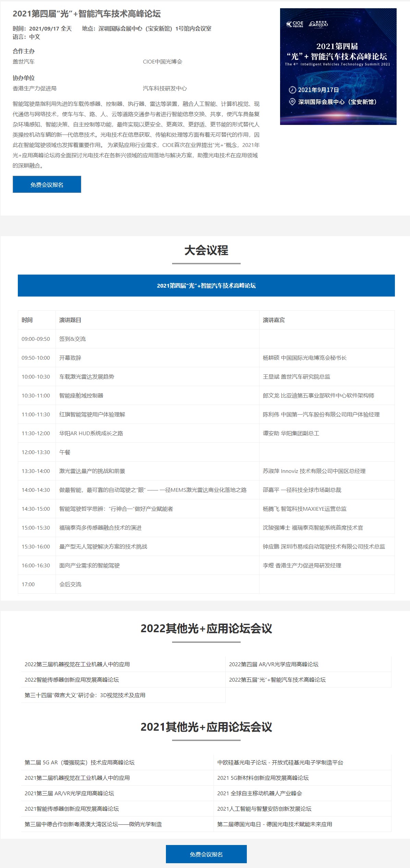Open 2021智能传感器创新应用发展高峰论坛 link
Screen dimensions: 410x868
(72, 809)
